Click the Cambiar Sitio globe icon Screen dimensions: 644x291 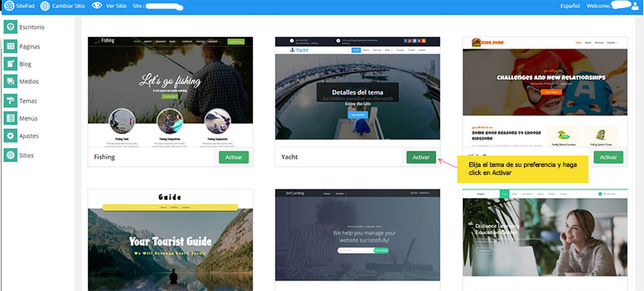coord(45,6)
